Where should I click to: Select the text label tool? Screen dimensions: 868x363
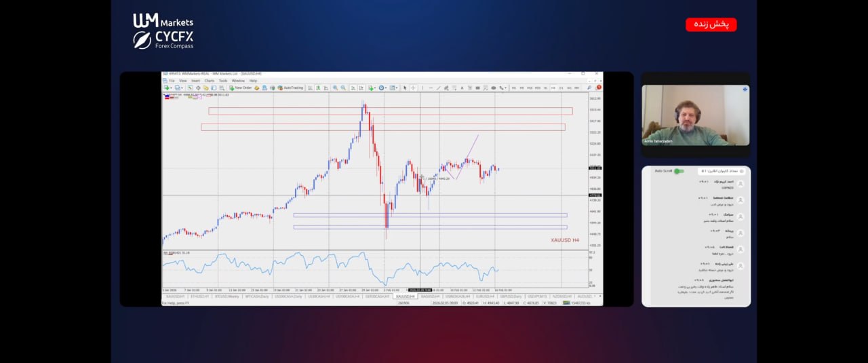click(470, 88)
